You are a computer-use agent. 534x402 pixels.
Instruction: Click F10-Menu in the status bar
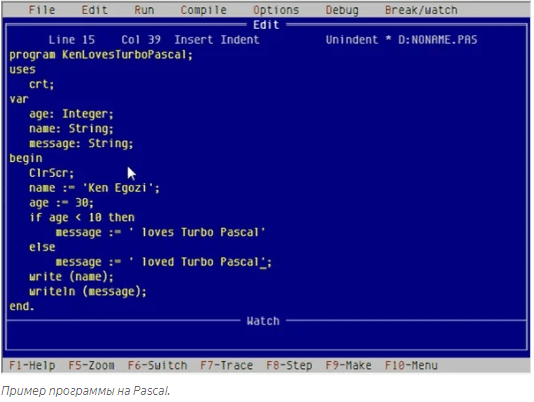pos(411,365)
